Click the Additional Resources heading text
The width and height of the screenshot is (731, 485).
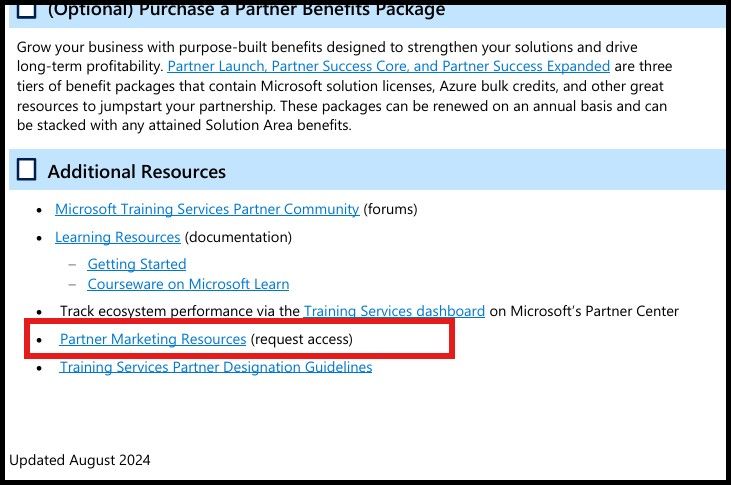click(x=137, y=171)
